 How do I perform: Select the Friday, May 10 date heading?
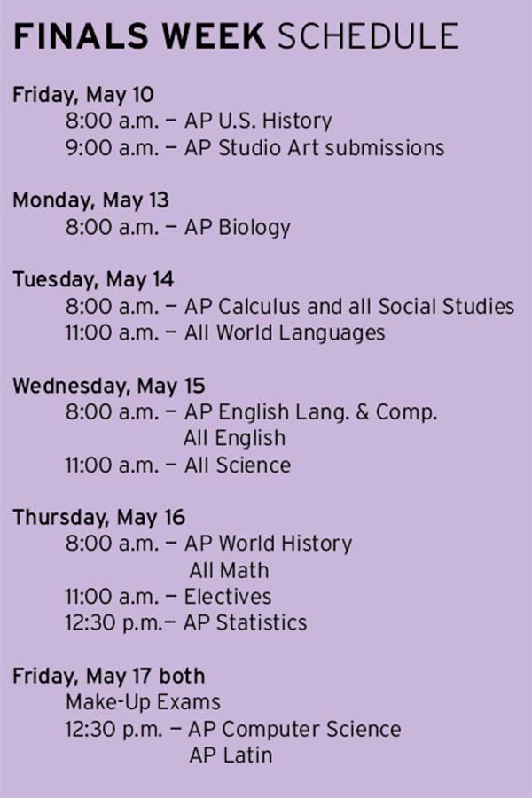point(83,95)
